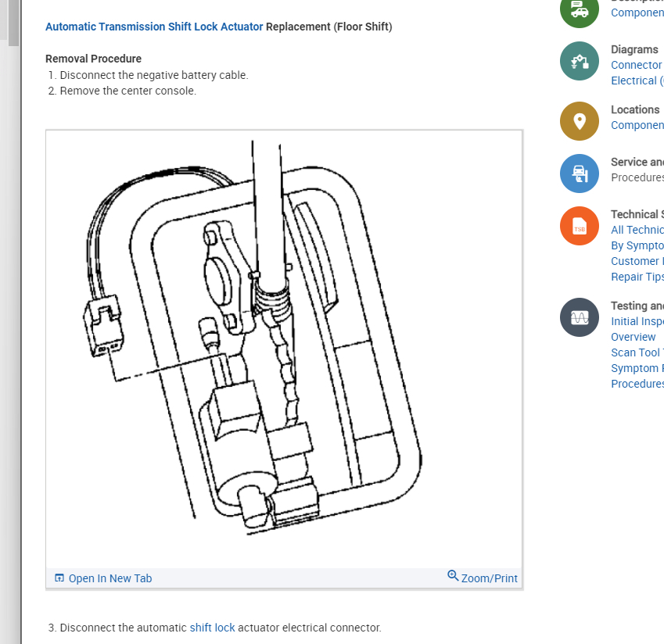
Task: Follow the shift lock link in step 3
Action: point(212,628)
